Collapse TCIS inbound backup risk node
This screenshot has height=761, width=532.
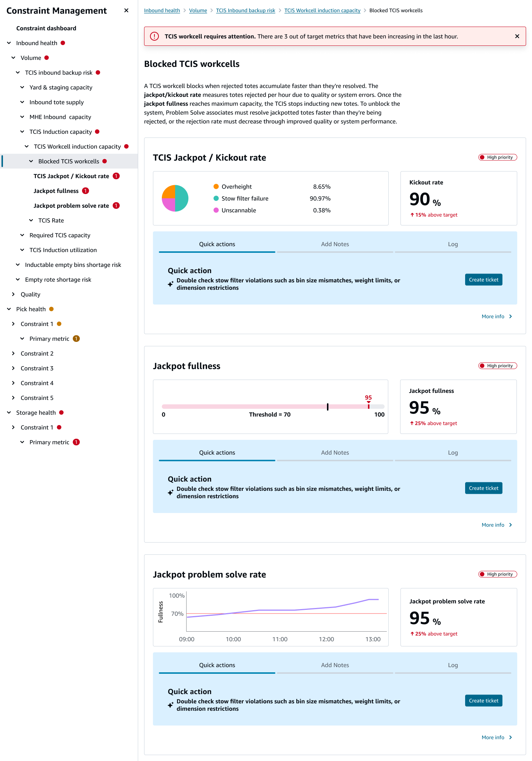[x=18, y=72]
